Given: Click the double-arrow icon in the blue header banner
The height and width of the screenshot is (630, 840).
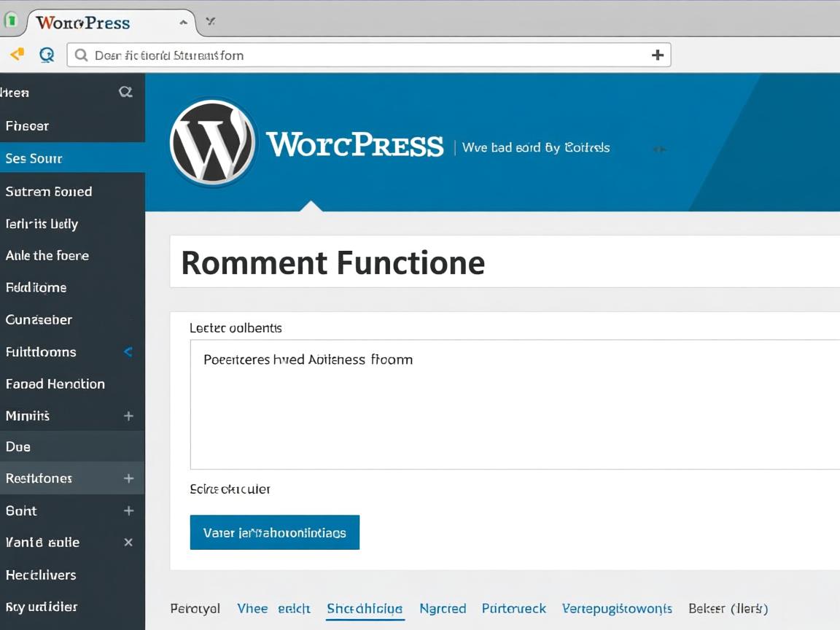Looking at the screenshot, I should click(661, 149).
